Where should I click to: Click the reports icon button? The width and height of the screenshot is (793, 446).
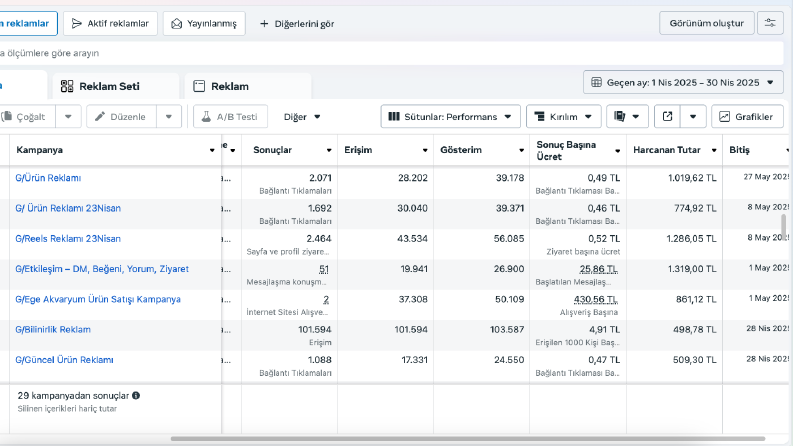point(627,117)
